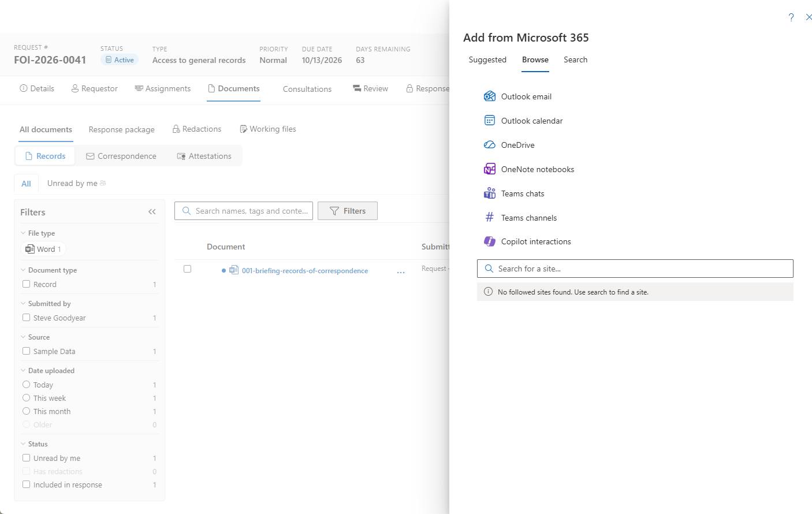
Task: Select the Today date radio button
Action: (x=26, y=384)
